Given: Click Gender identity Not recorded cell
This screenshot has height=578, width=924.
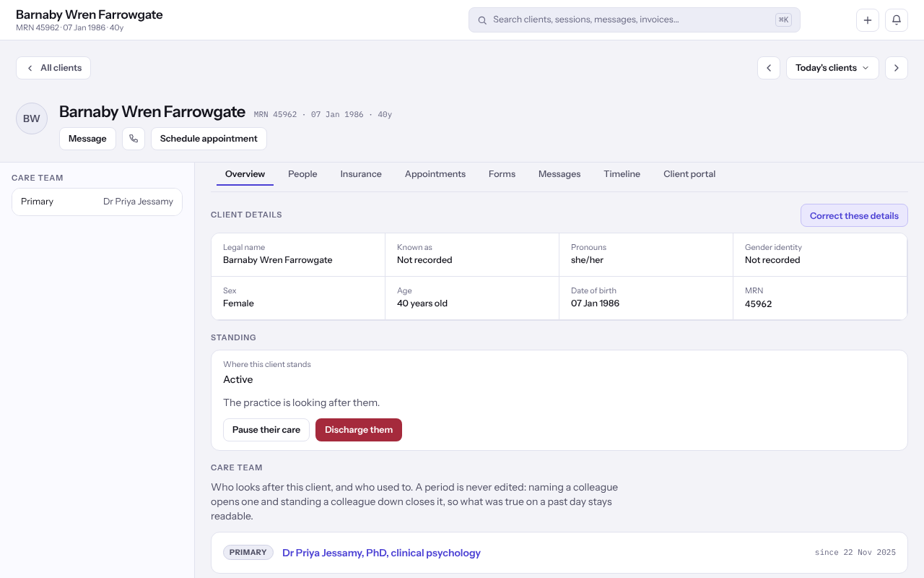Looking at the screenshot, I should 820,254.
